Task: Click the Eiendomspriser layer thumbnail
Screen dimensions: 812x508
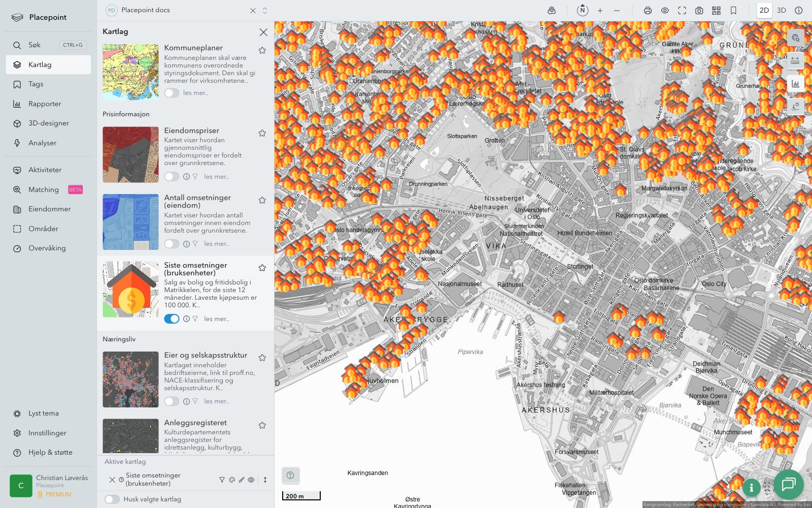Action: click(130, 155)
